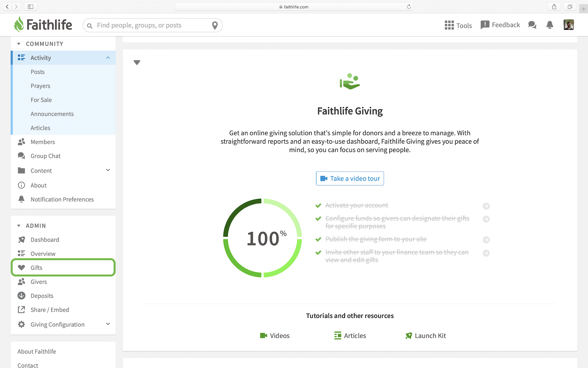The image size is (588, 368).
Task: Click the Share / Embed external icon
Action: click(22, 309)
